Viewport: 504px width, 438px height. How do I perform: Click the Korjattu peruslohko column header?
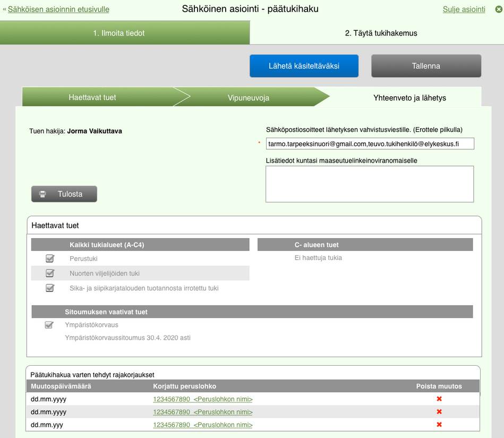pos(184,386)
